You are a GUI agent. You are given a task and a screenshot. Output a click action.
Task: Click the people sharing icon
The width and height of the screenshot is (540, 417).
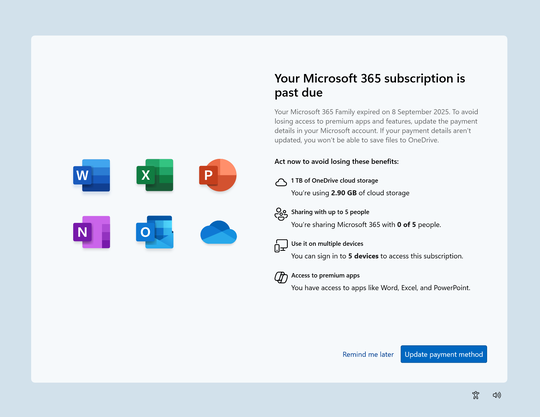(281, 214)
